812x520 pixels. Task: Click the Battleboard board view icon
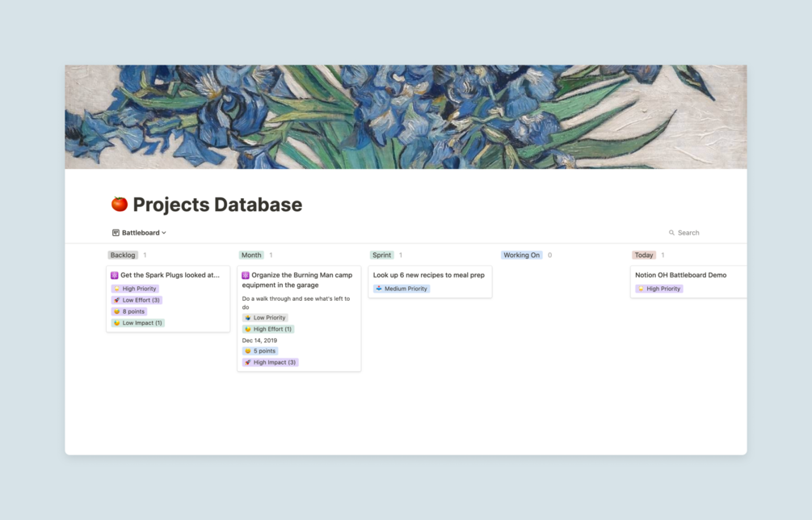116,233
